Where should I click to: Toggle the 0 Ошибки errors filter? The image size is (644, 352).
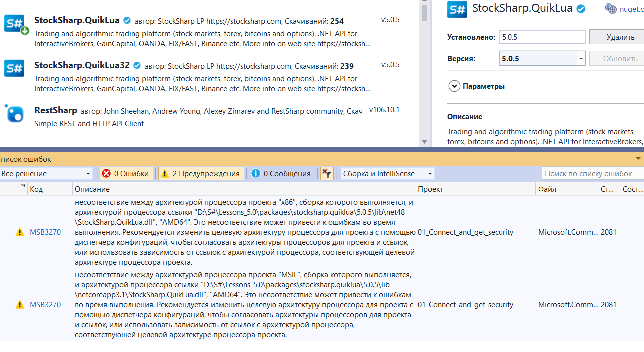click(x=126, y=173)
